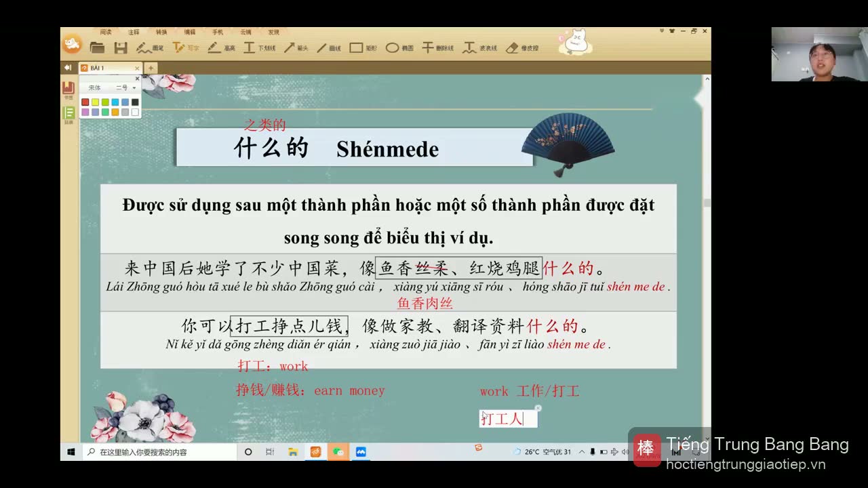Add a new tab with the plus button
The width and height of the screenshot is (868, 488).
[151, 68]
